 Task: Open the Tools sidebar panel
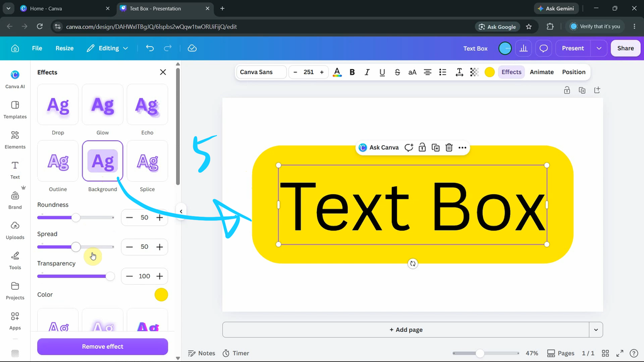point(15,261)
